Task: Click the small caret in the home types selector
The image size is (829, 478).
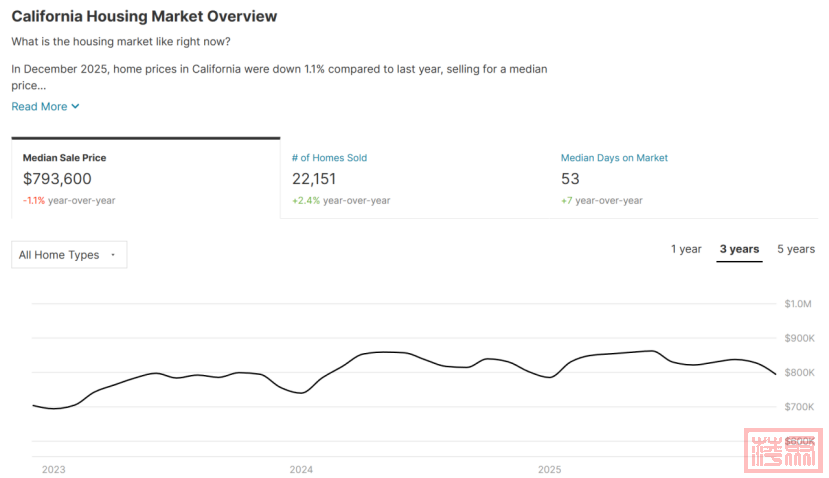Action: [x=113, y=255]
